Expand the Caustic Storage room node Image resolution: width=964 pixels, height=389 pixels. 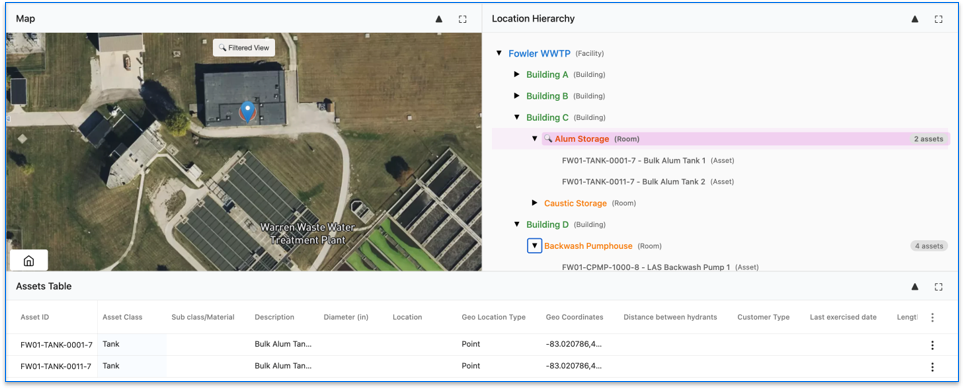tap(535, 203)
